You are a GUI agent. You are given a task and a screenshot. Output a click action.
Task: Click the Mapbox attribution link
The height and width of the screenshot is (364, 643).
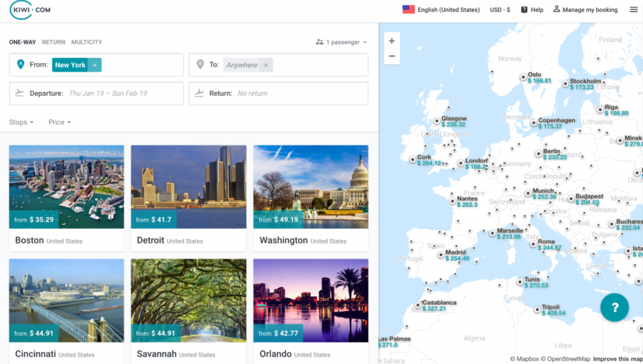coord(524,359)
